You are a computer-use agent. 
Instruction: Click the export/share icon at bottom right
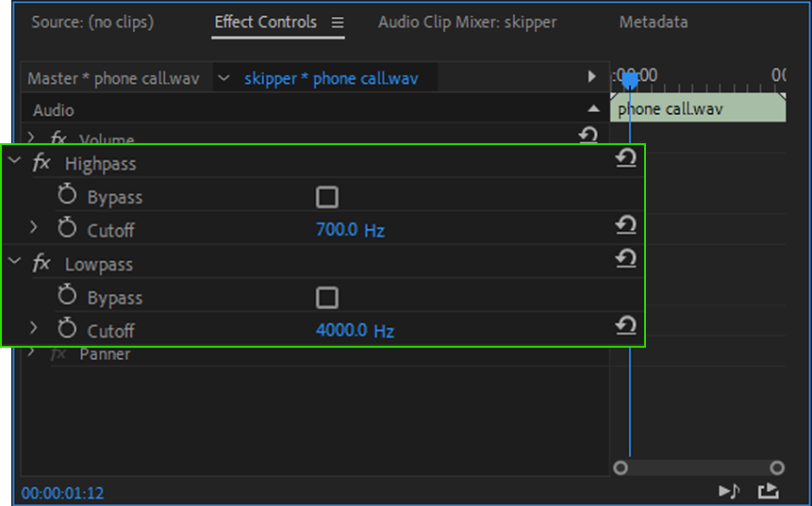769,491
